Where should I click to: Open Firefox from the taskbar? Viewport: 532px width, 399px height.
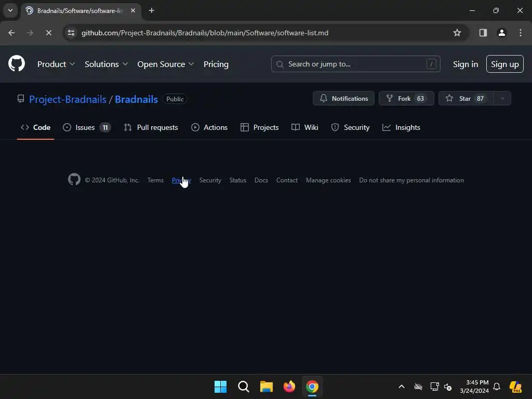click(289, 387)
